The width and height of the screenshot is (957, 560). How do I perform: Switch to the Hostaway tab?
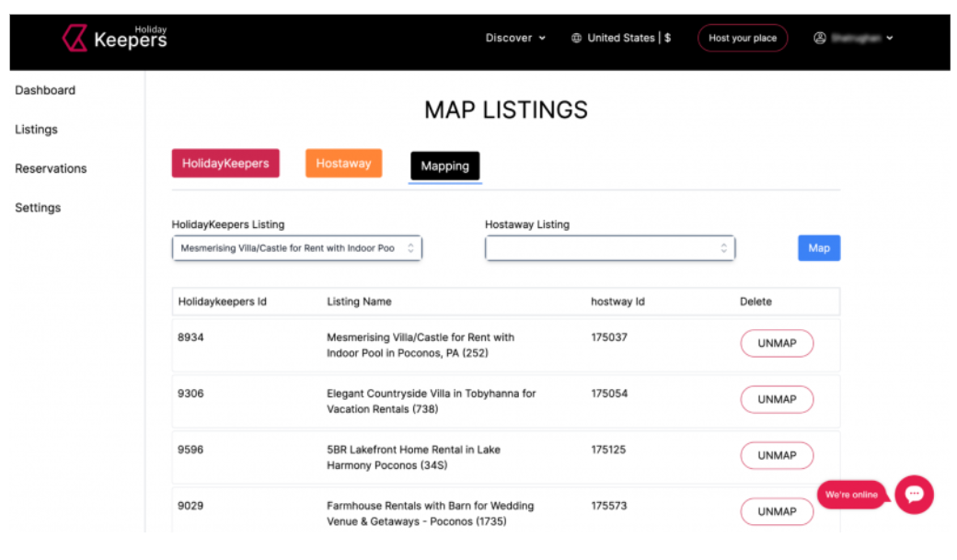click(343, 164)
